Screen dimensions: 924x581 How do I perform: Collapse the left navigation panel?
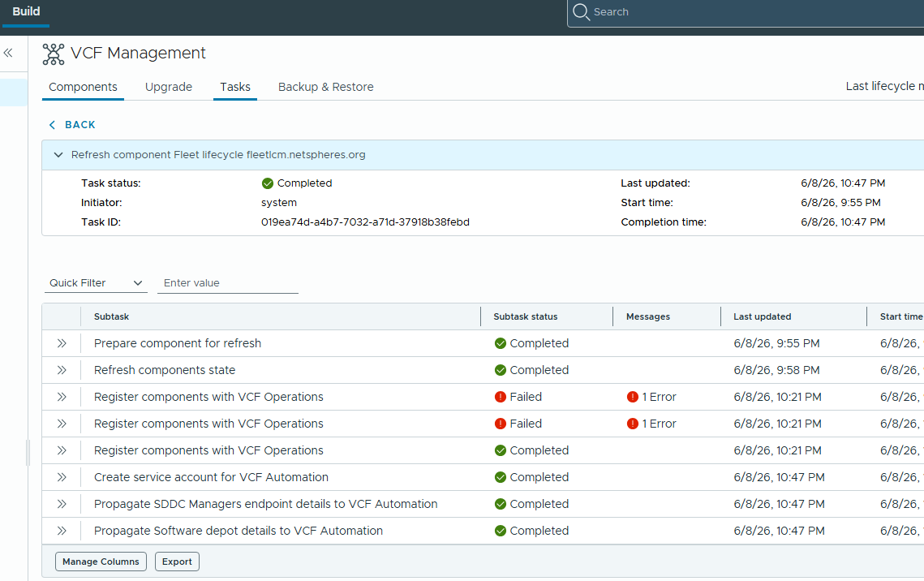coord(8,53)
